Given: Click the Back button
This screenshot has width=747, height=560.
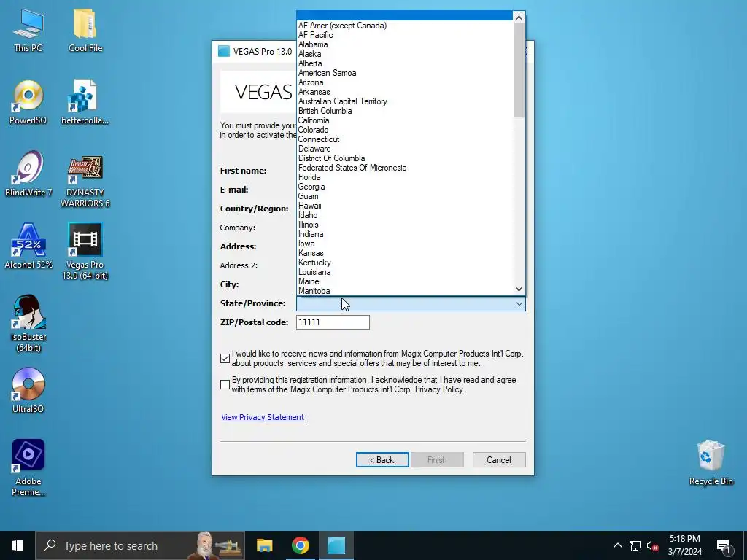Looking at the screenshot, I should (x=382, y=460).
